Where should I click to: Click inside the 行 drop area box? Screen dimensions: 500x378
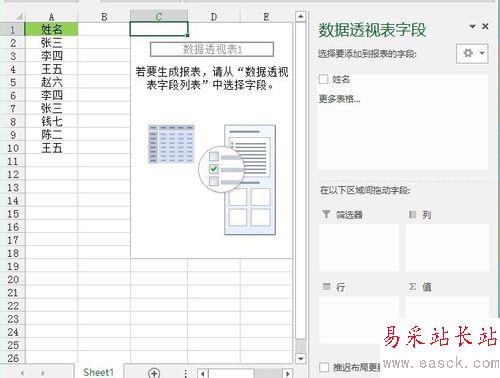tap(359, 320)
